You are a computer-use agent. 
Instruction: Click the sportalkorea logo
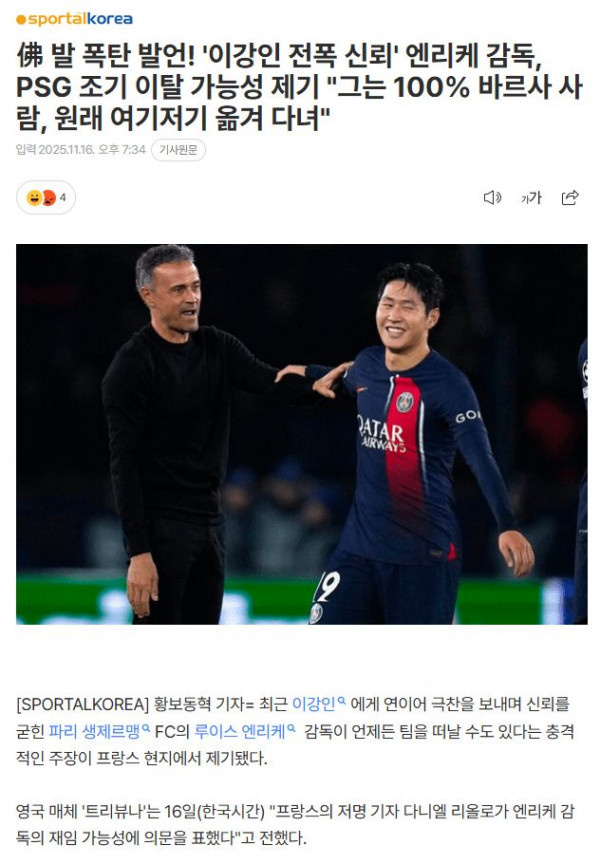tap(74, 19)
